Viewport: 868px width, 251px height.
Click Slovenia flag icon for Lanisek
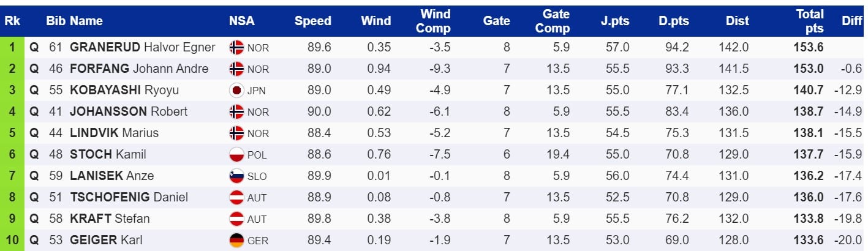pos(236,176)
